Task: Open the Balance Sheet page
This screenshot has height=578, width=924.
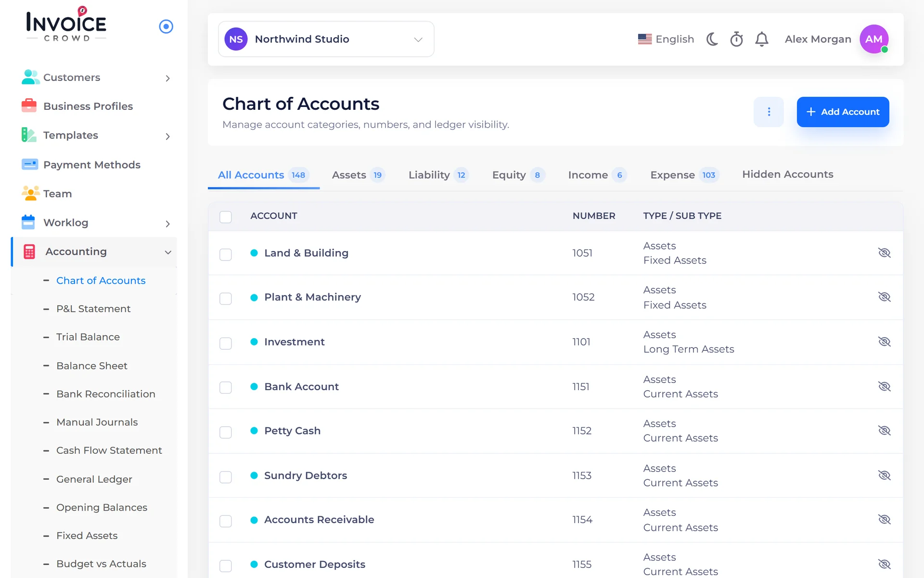Action: tap(92, 366)
